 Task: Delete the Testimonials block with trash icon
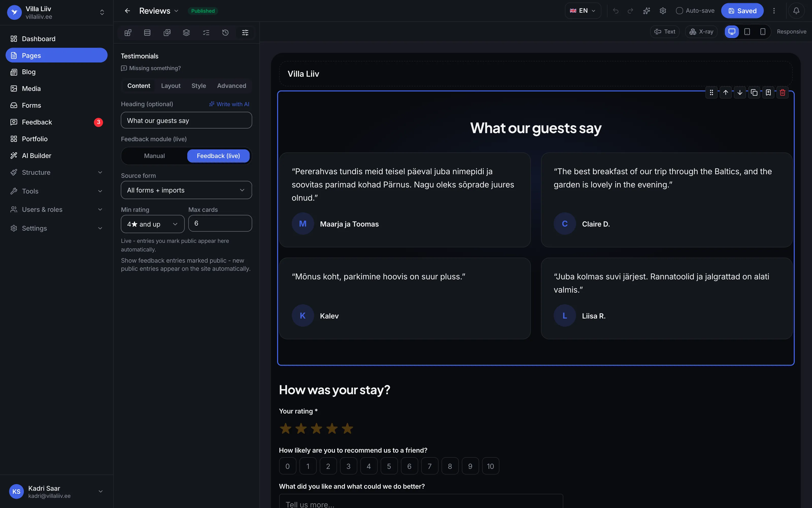(783, 92)
